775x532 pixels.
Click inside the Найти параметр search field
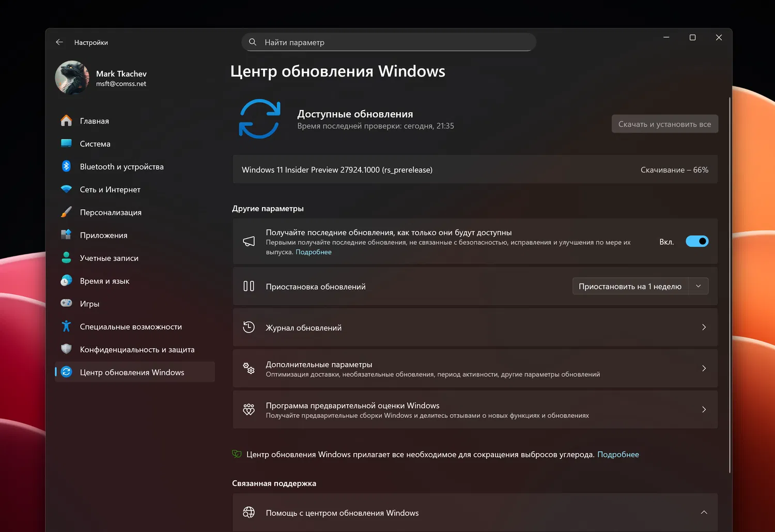click(x=389, y=42)
